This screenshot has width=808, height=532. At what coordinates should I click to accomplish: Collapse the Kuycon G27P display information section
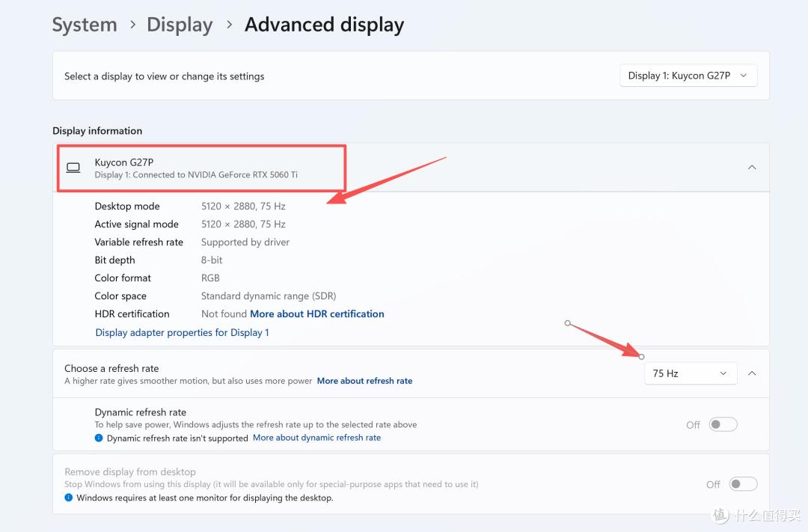752,168
